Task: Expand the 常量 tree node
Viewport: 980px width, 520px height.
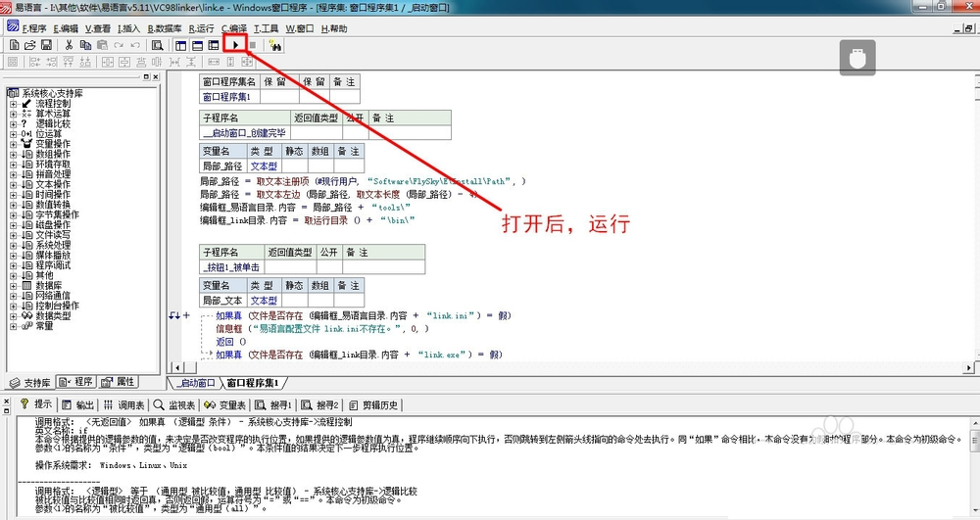Action: click(13, 326)
